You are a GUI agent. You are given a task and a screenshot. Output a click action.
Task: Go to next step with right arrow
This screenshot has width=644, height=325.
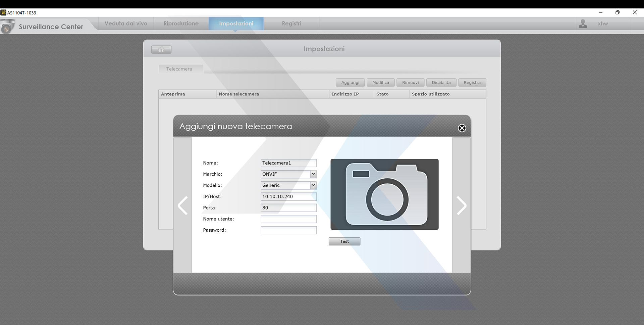(462, 205)
